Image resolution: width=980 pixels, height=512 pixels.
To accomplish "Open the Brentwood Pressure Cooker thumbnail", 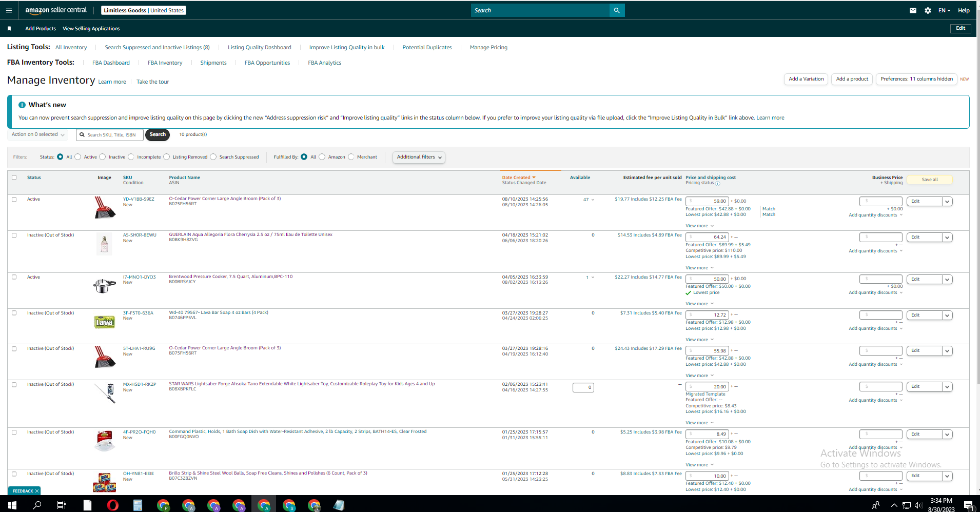I will point(104,285).
